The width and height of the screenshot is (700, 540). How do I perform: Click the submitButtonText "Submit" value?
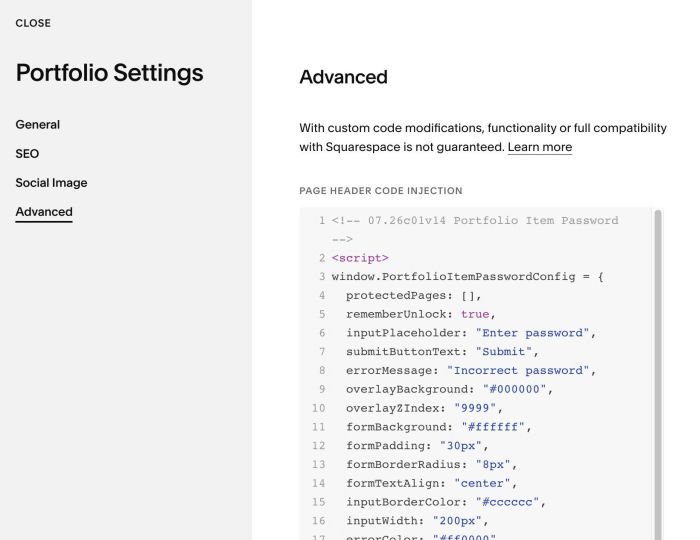click(504, 352)
